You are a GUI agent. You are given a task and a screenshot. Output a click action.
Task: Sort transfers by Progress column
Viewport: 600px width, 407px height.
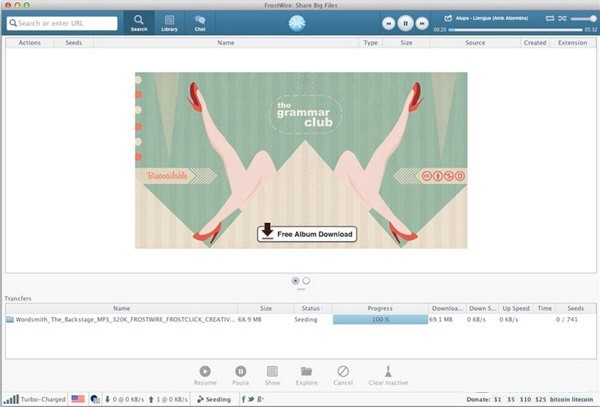pos(380,308)
